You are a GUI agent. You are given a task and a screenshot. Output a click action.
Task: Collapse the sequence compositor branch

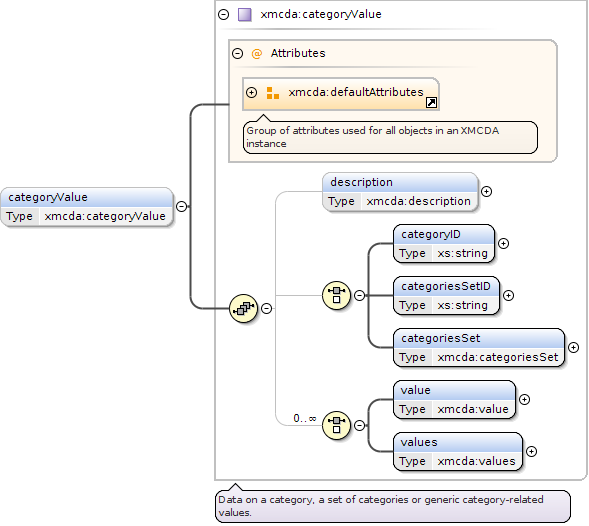pos(266,309)
